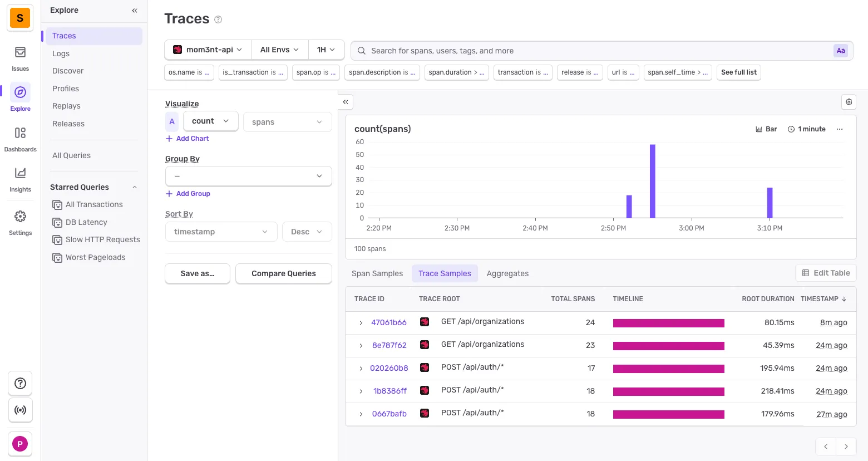Toggle case sensitivity Aa in search
Image resolution: width=868 pixels, height=461 pixels.
pos(840,51)
